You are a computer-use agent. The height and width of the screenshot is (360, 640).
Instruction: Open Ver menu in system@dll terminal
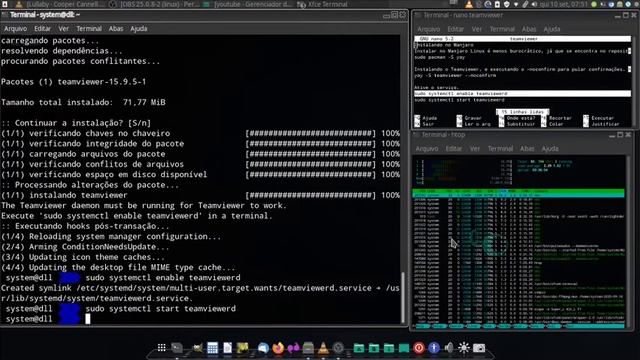(x=63, y=29)
